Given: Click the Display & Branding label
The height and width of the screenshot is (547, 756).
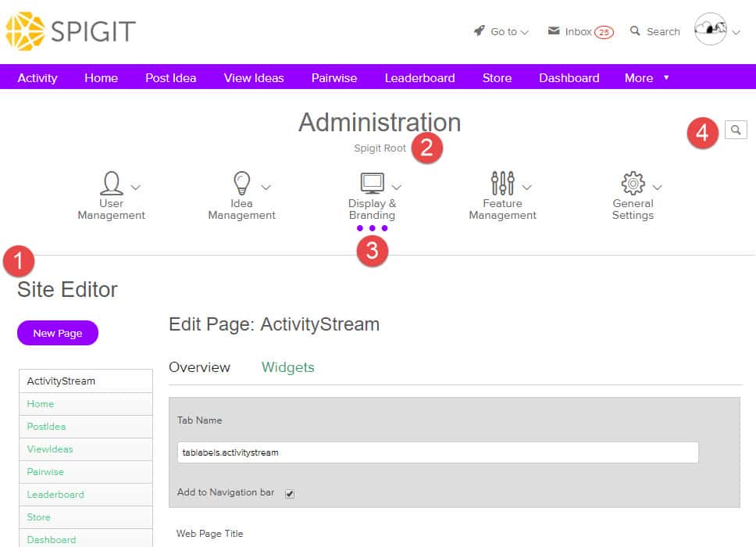Looking at the screenshot, I should 373,209.
